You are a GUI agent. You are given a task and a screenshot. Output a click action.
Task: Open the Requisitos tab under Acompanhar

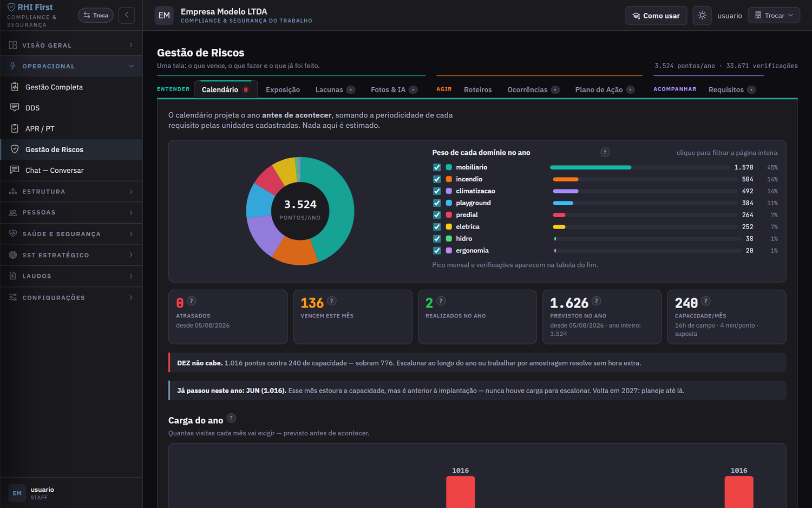732,90
